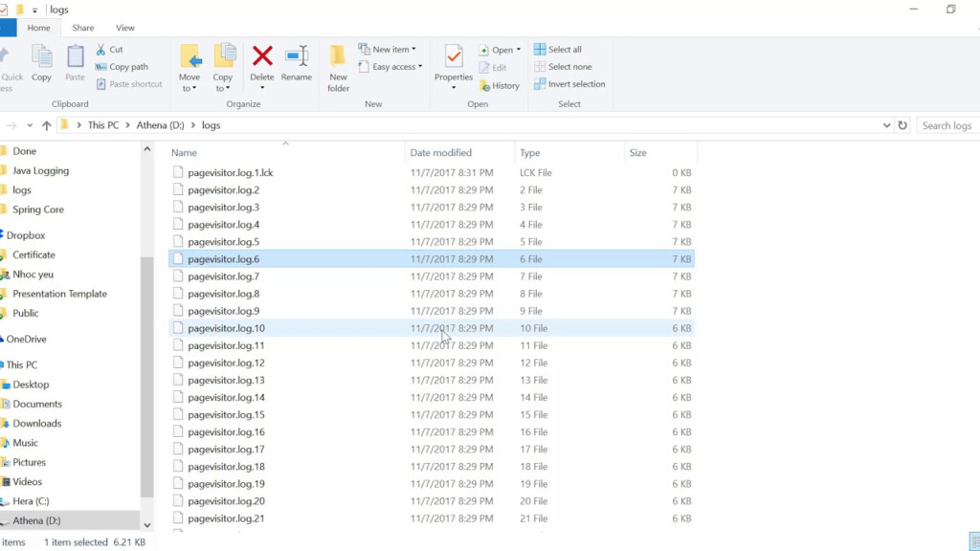Click the Edit icon in Open group

pos(483,68)
